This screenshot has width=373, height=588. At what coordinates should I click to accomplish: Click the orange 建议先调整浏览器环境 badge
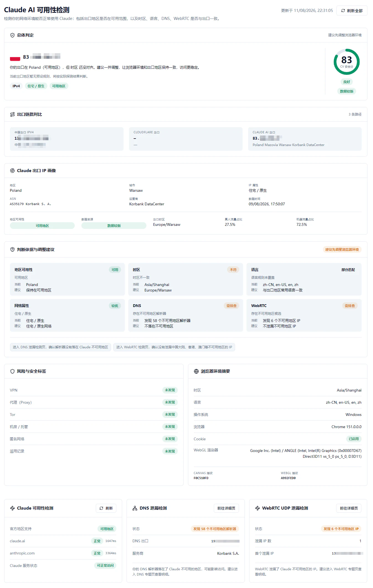click(x=342, y=250)
